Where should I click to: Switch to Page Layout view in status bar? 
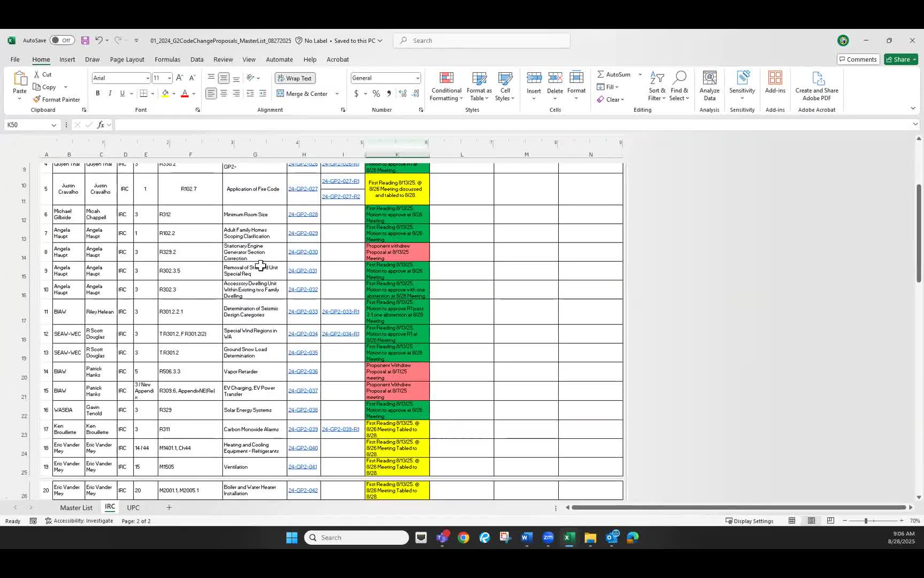(x=811, y=520)
